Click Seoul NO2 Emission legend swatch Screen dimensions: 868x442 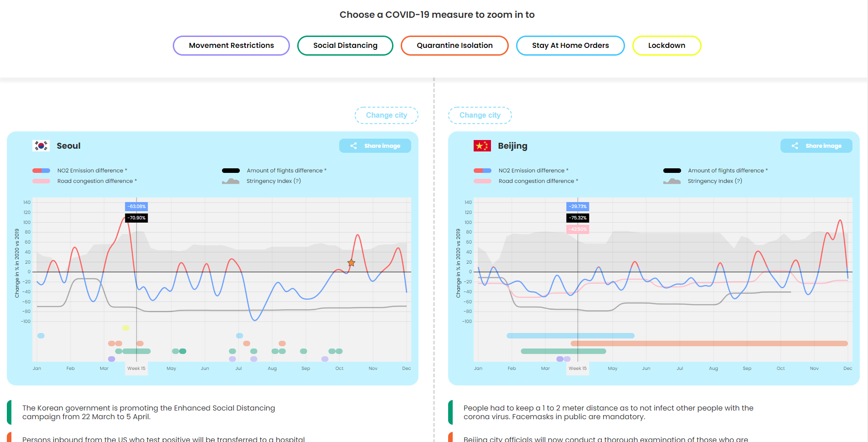point(41,171)
